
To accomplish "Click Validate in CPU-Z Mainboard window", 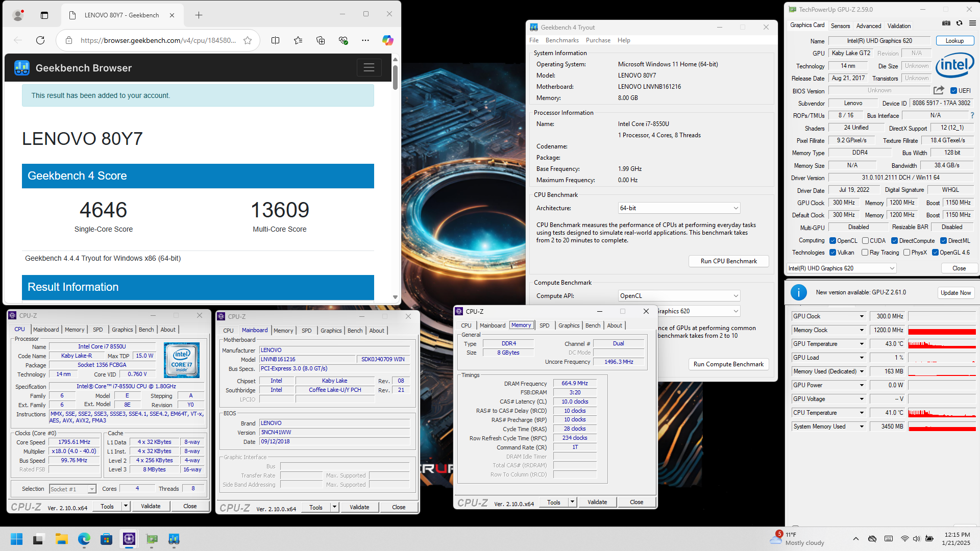I will pos(359,507).
